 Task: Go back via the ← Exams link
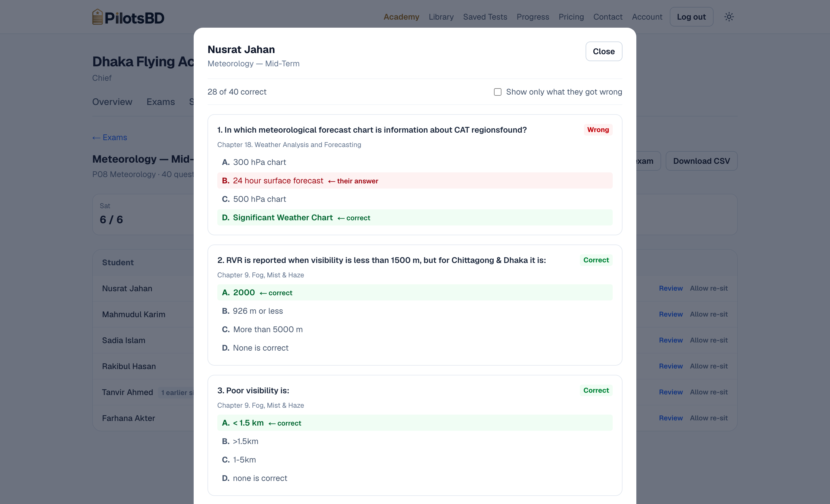coord(110,138)
